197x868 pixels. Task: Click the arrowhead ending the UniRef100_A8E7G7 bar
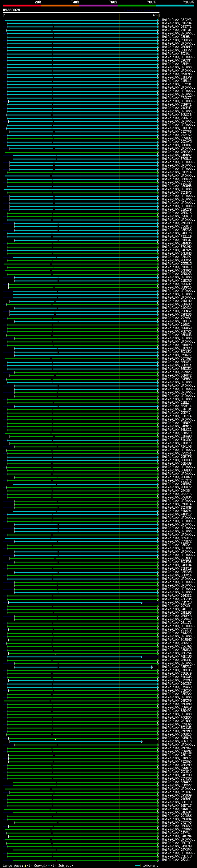[152, 667]
